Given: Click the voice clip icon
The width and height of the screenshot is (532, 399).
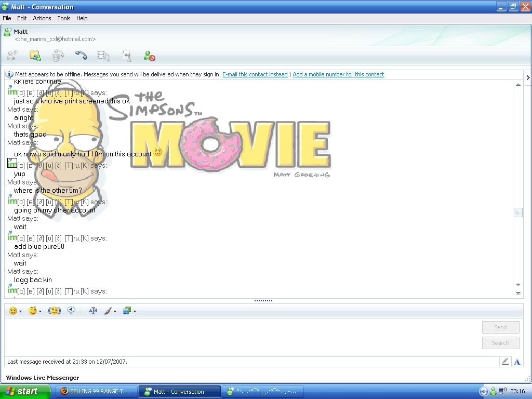Looking at the screenshot, I should point(71,311).
